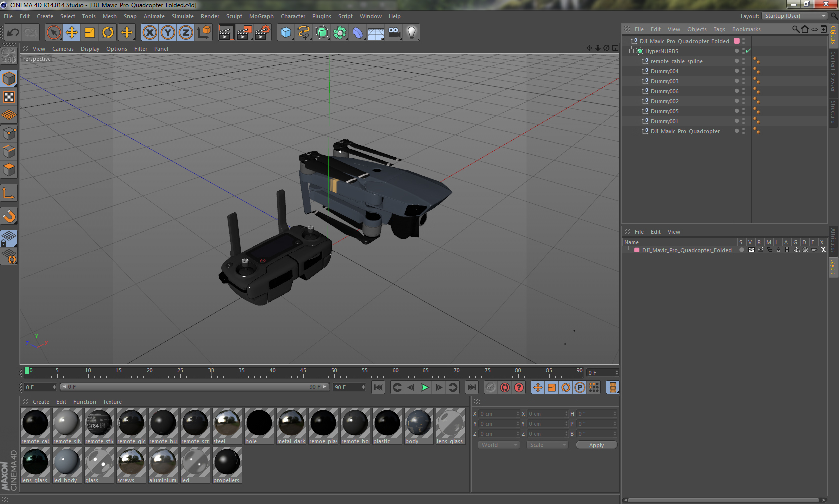
Task: Select the body material swatch
Action: [419, 426]
